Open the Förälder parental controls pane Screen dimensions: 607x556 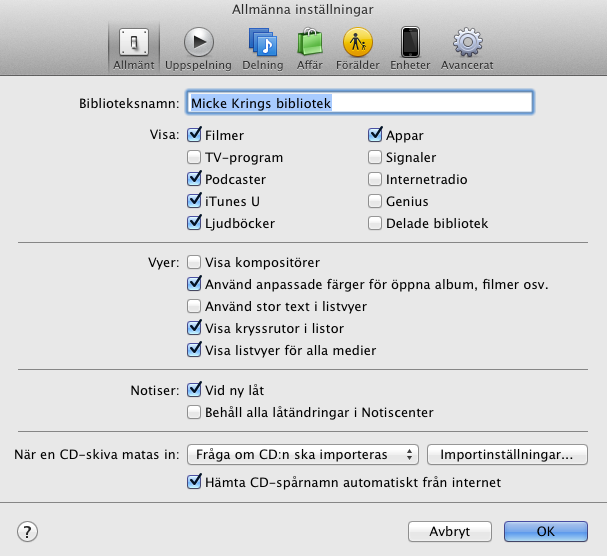(357, 46)
